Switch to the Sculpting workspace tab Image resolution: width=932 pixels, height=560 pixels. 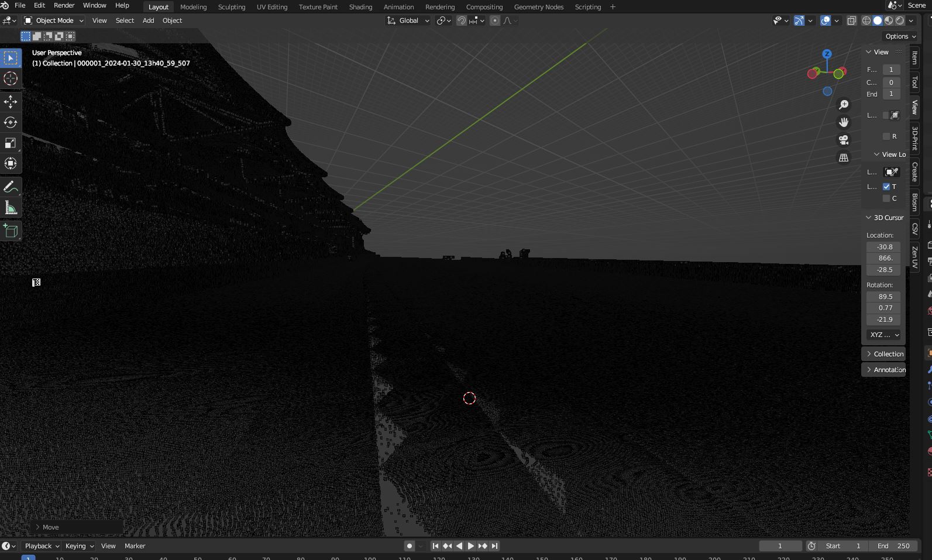tap(231, 7)
